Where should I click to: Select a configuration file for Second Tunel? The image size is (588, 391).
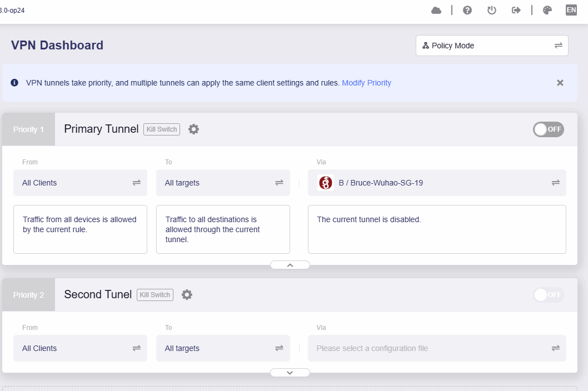[x=437, y=348]
